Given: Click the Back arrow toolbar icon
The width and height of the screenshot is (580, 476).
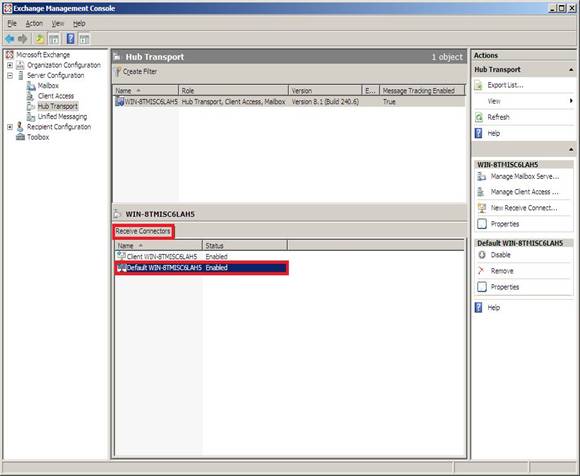Looking at the screenshot, I should tap(10, 39).
